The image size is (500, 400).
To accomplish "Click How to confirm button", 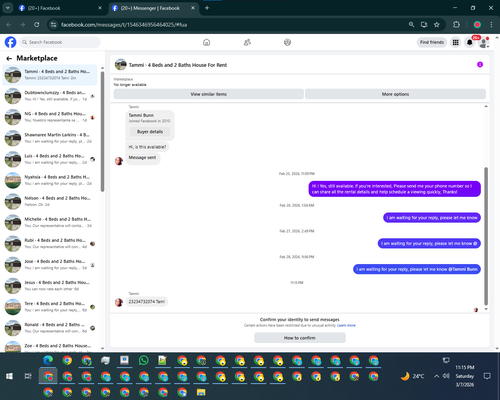I will [300, 338].
